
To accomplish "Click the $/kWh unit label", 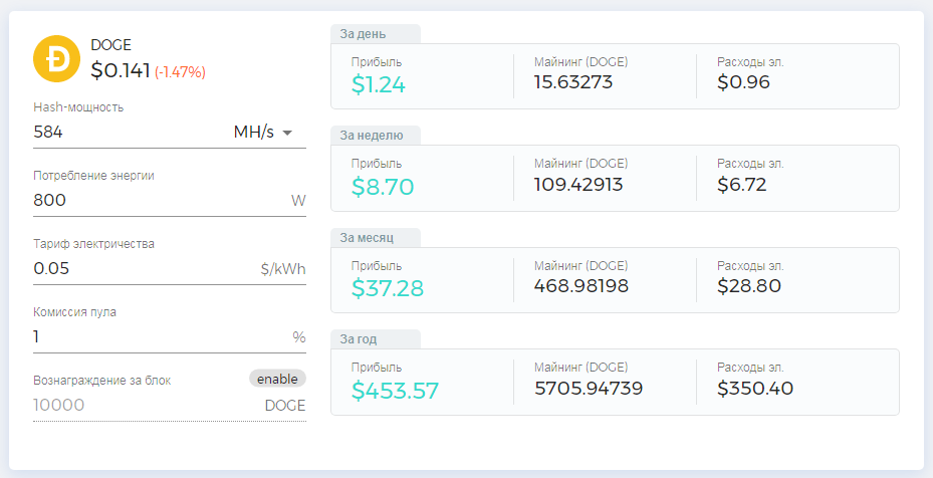I will [x=283, y=269].
